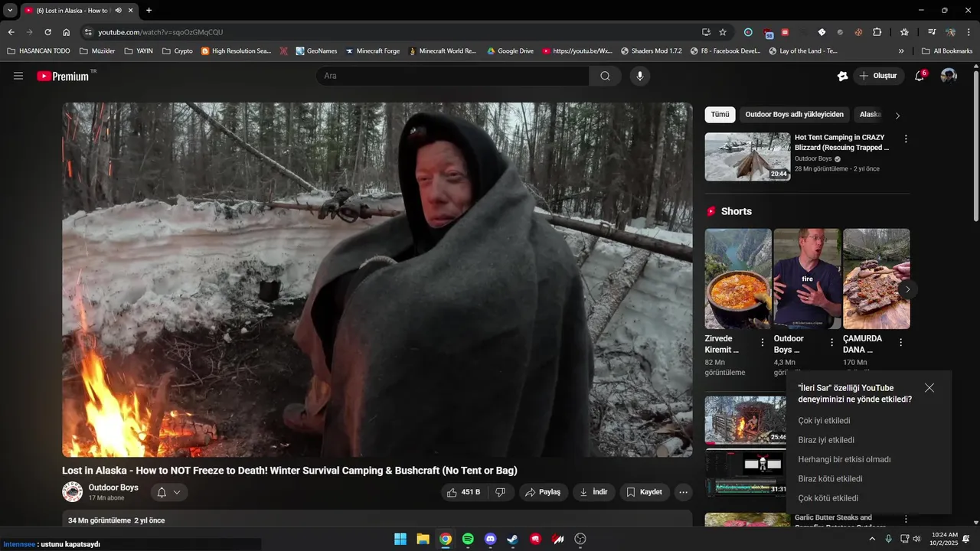Click the Paylaş share button
This screenshot has width=980, height=551.
[x=544, y=492]
